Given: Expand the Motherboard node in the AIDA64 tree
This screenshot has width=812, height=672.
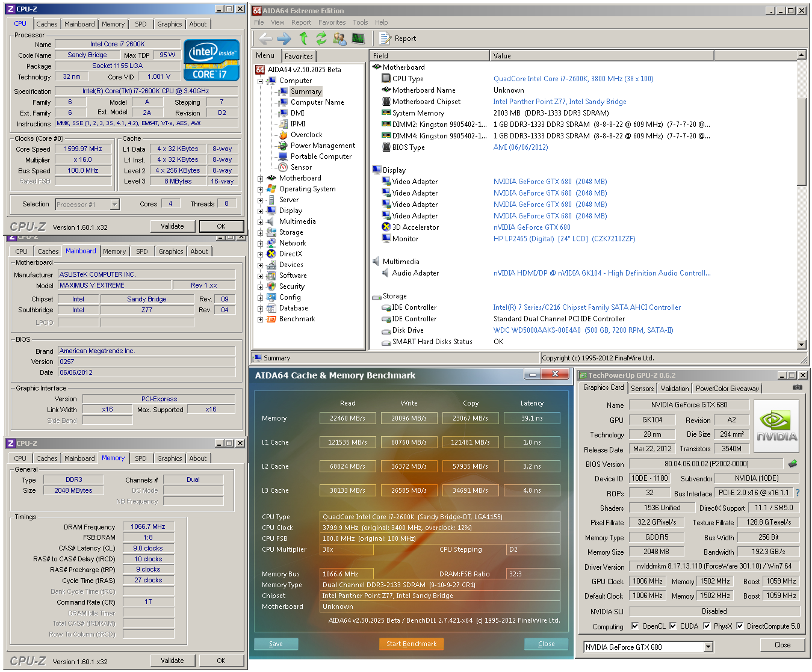Looking at the screenshot, I should coord(261,178).
